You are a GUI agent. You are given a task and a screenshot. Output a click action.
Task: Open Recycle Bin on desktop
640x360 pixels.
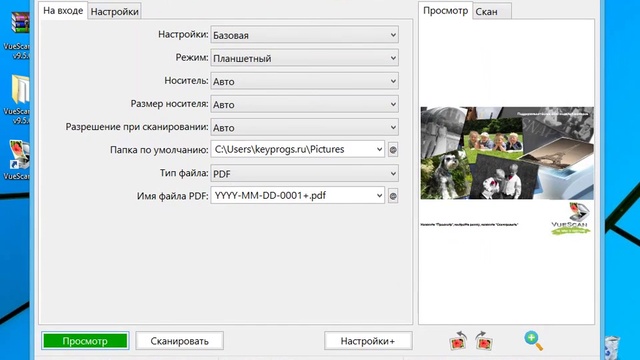tap(612, 347)
